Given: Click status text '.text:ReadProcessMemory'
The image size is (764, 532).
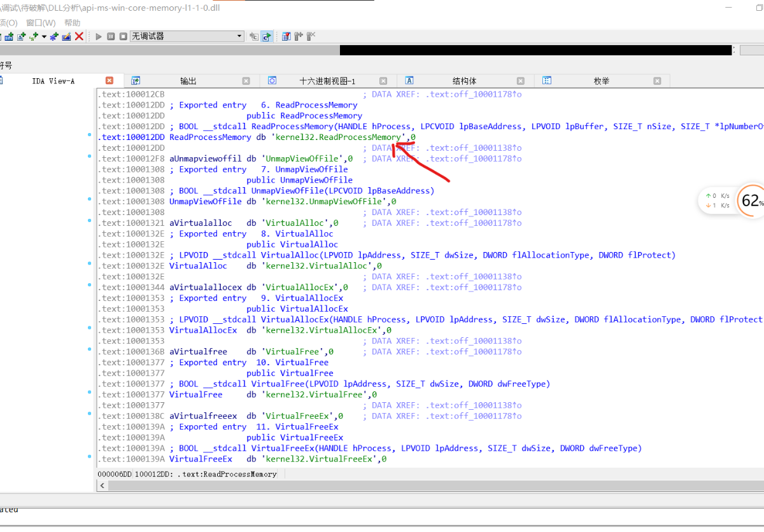Looking at the screenshot, I should pyautogui.click(x=227, y=474).
